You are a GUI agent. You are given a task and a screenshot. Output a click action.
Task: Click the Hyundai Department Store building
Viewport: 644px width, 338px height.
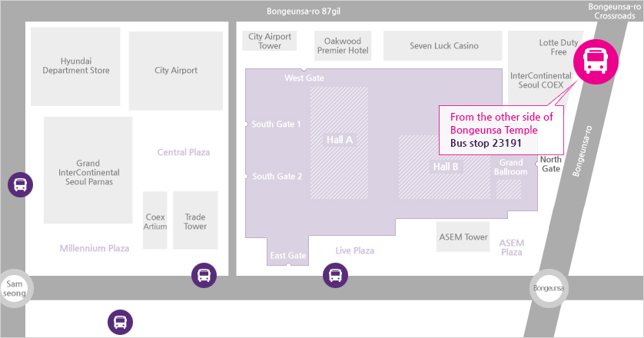[75, 66]
